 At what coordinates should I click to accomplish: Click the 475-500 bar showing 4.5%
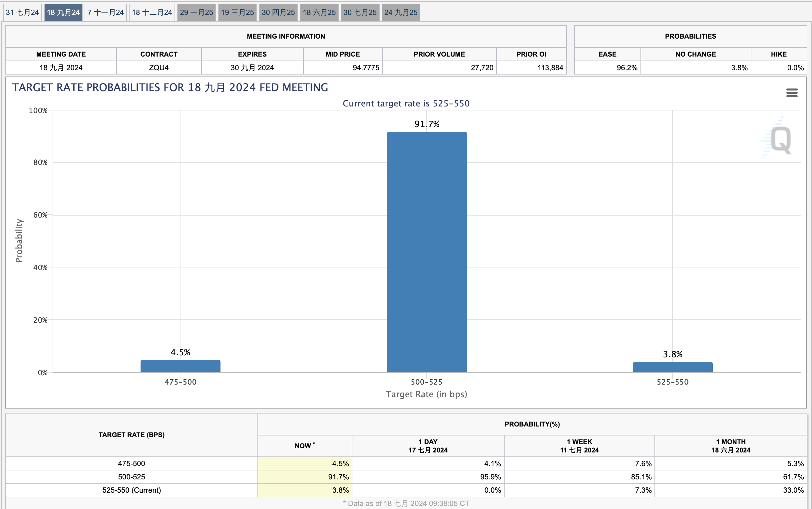(180, 366)
